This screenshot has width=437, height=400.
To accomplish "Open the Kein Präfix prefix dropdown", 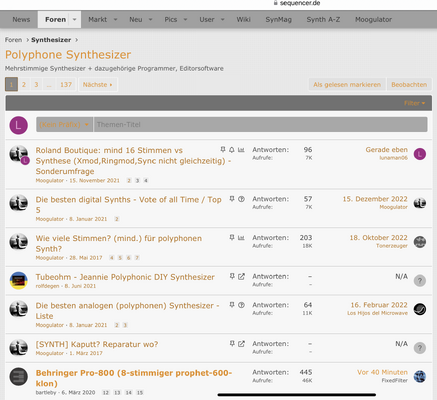I will (x=64, y=124).
